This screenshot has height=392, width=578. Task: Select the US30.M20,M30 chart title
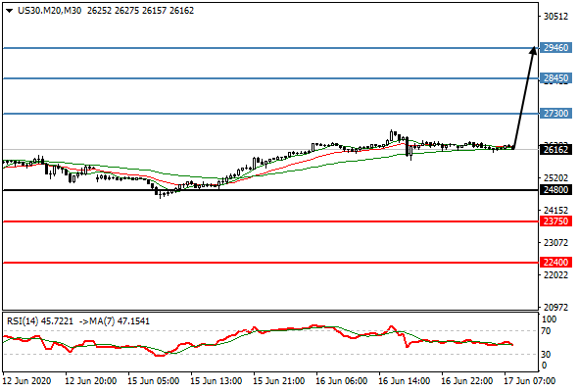tap(49, 11)
